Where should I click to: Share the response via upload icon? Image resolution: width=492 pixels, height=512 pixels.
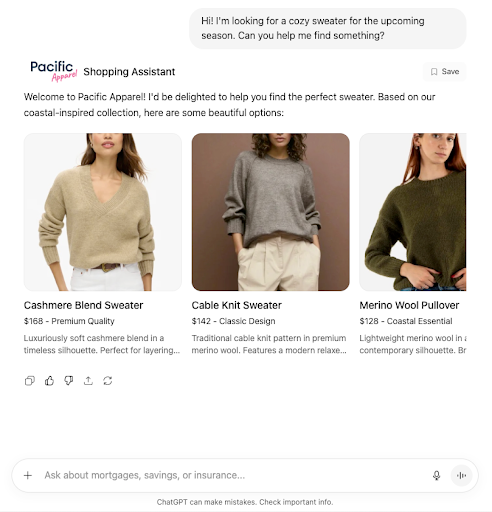[x=88, y=381]
